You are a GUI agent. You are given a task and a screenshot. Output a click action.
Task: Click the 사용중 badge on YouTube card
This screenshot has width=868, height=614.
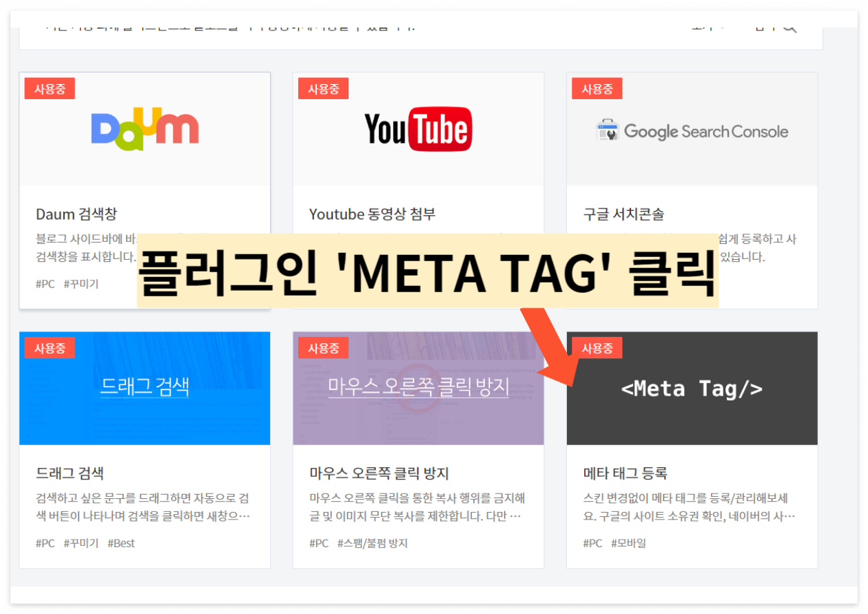click(323, 89)
